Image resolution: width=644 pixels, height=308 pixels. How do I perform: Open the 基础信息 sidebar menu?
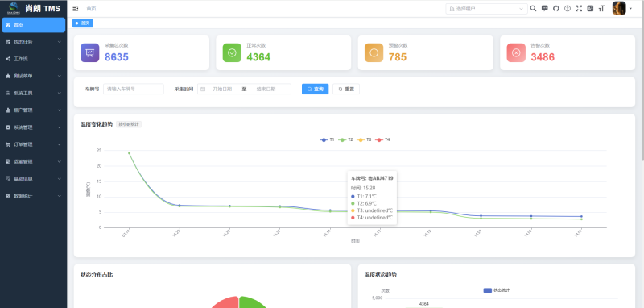(33, 178)
